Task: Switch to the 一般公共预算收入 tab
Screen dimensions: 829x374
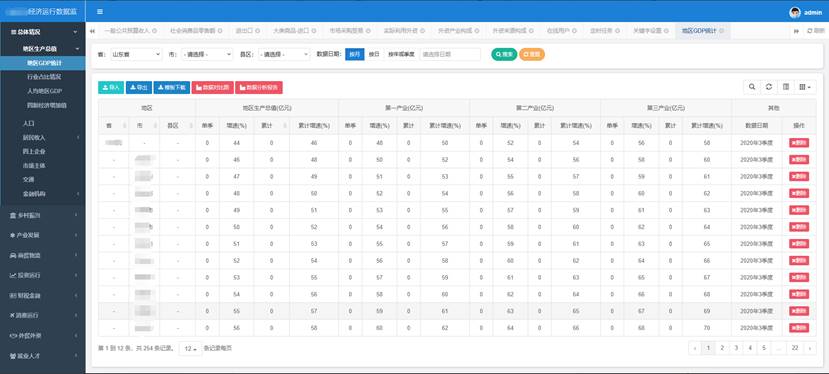Action: pos(131,31)
